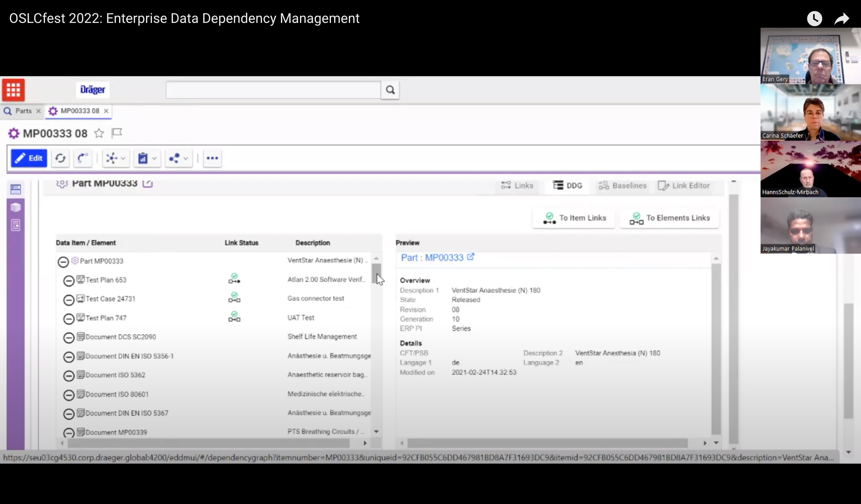This screenshot has width=861, height=504.
Task: Click link status icon for Test Plan 747
Action: [x=234, y=317]
